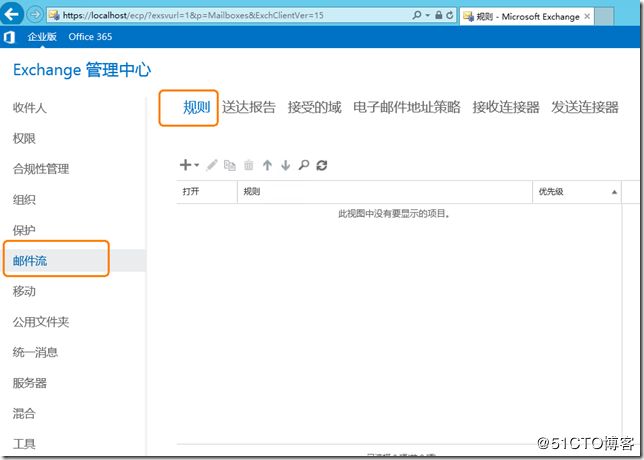Open the search dropdown arrow in address bar
Screen dimensions: 644x460
tap(428, 16)
